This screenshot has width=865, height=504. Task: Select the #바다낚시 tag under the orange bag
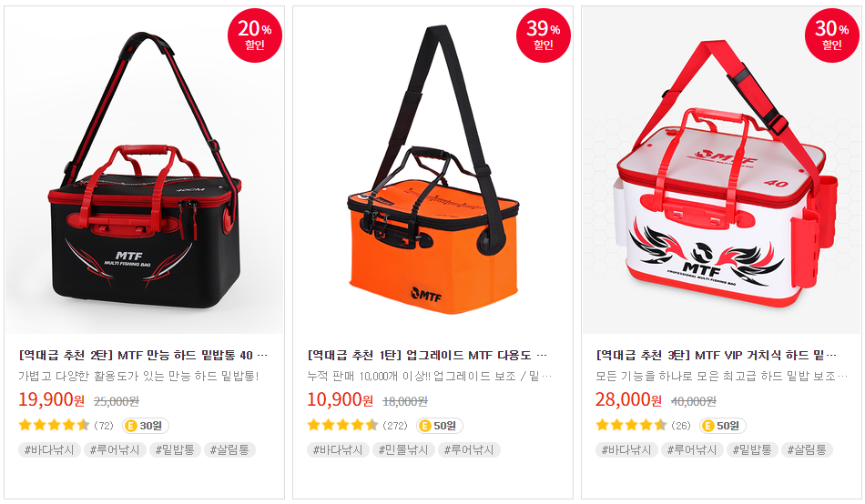pos(338,450)
